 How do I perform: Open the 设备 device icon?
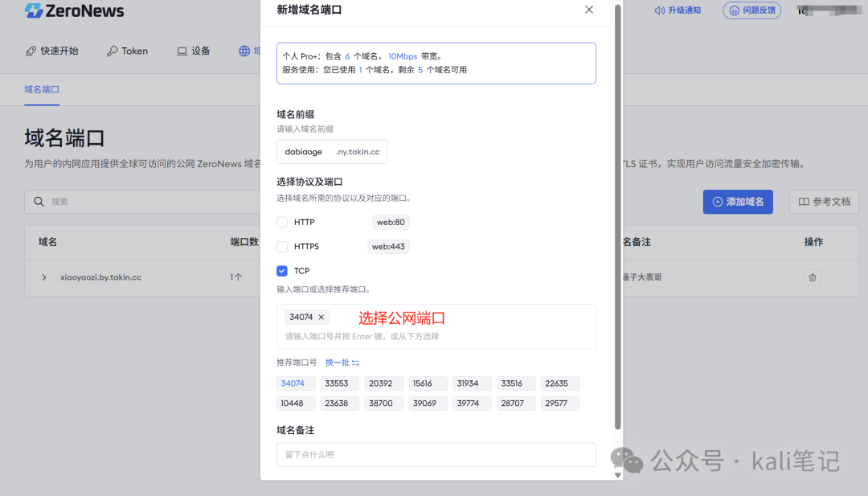[181, 50]
